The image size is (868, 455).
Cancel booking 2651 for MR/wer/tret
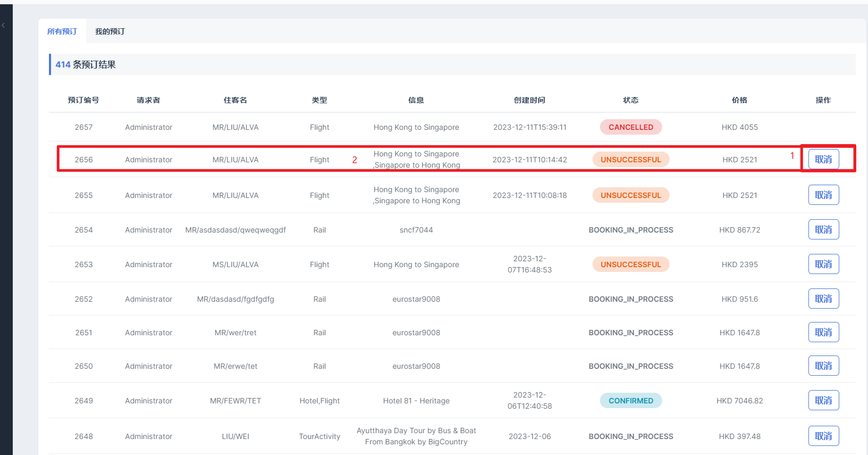[x=823, y=332]
